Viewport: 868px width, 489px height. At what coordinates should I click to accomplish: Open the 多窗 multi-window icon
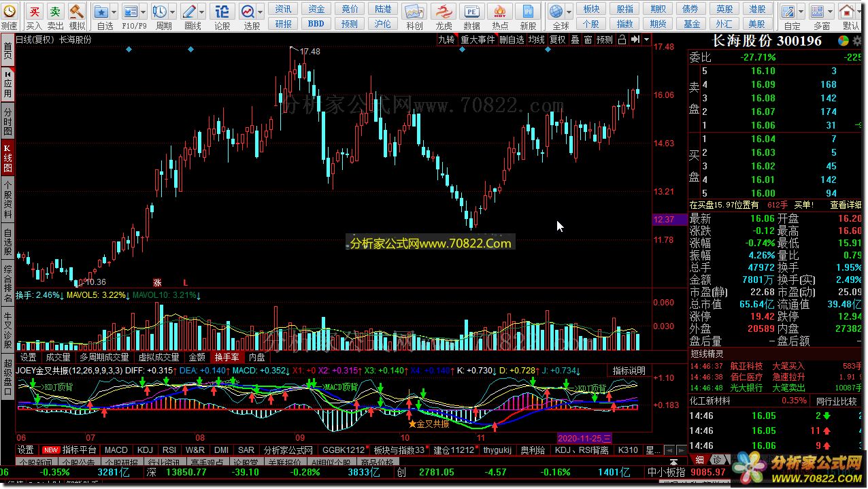[818, 12]
